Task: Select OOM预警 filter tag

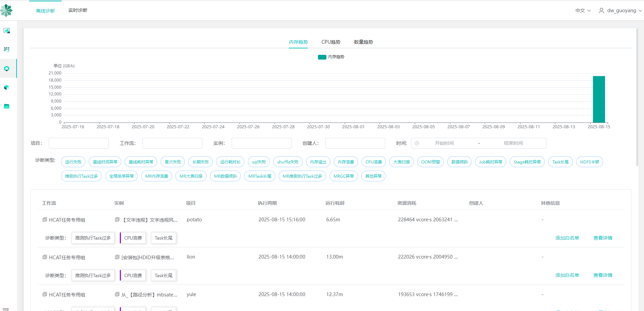Action: click(430, 162)
